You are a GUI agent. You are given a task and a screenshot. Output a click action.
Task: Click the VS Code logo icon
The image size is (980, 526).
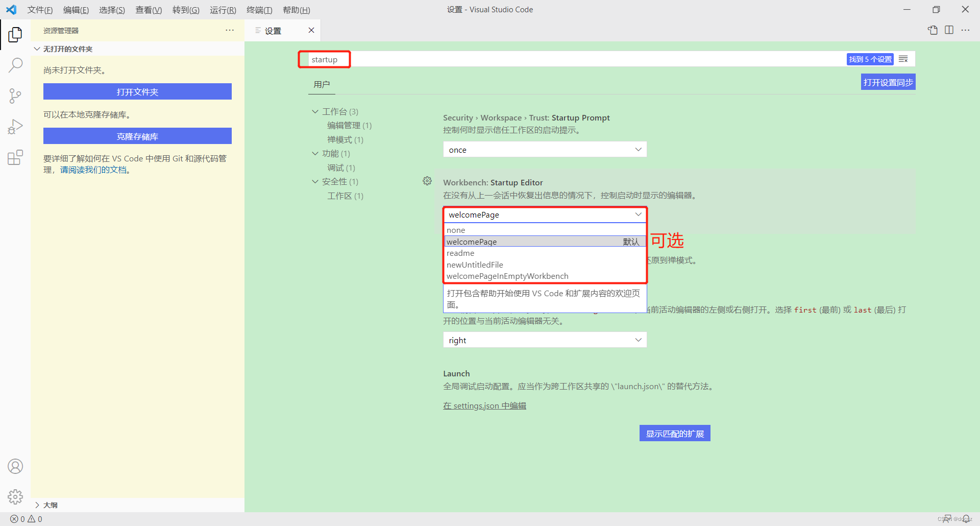coord(11,10)
